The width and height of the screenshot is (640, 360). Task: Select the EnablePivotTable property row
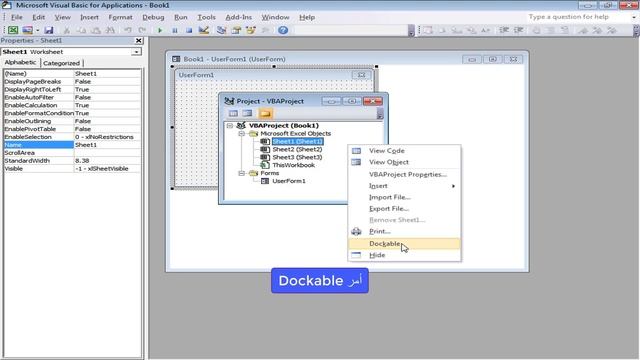pos(72,129)
